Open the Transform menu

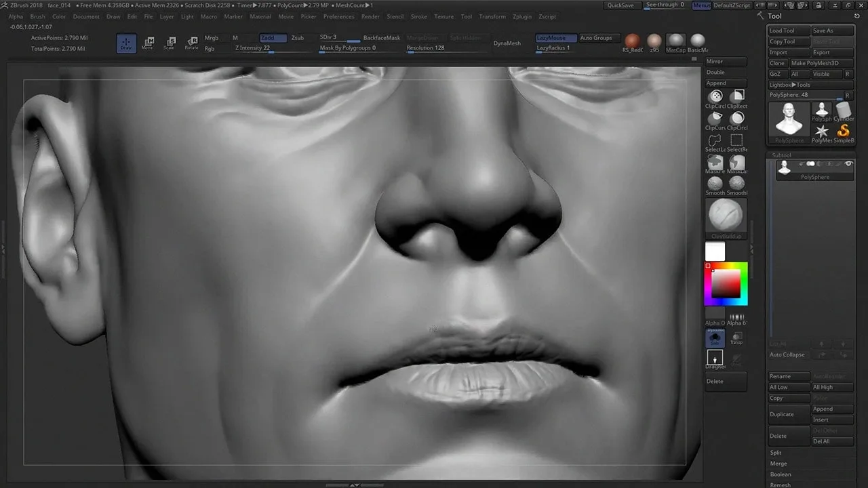coord(492,16)
